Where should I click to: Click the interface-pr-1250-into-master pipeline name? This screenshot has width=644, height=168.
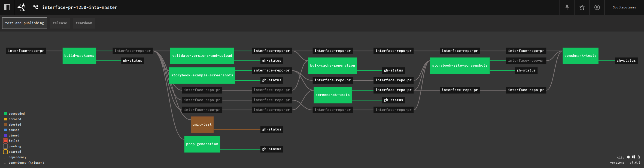click(x=80, y=7)
